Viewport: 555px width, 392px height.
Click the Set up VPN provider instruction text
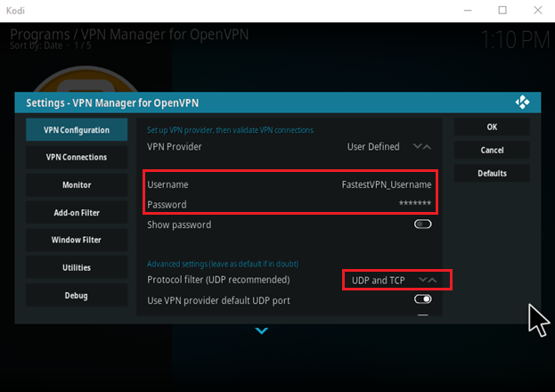pos(230,130)
